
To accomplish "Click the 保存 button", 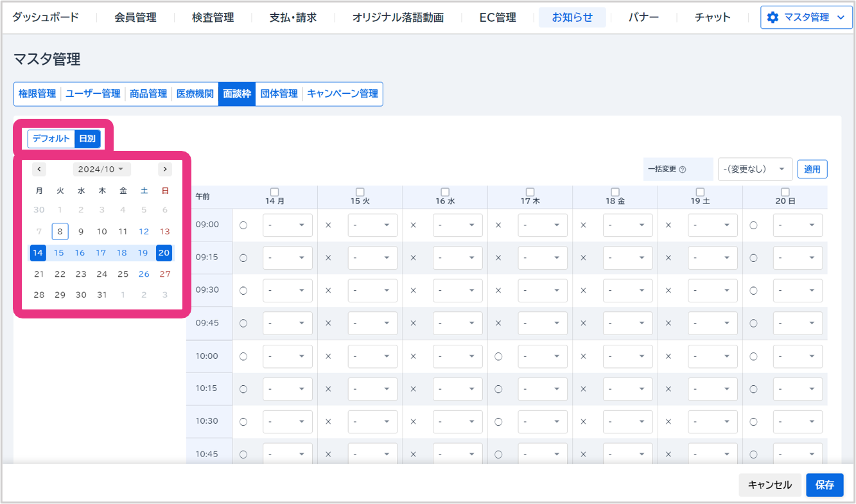I will coord(824,485).
